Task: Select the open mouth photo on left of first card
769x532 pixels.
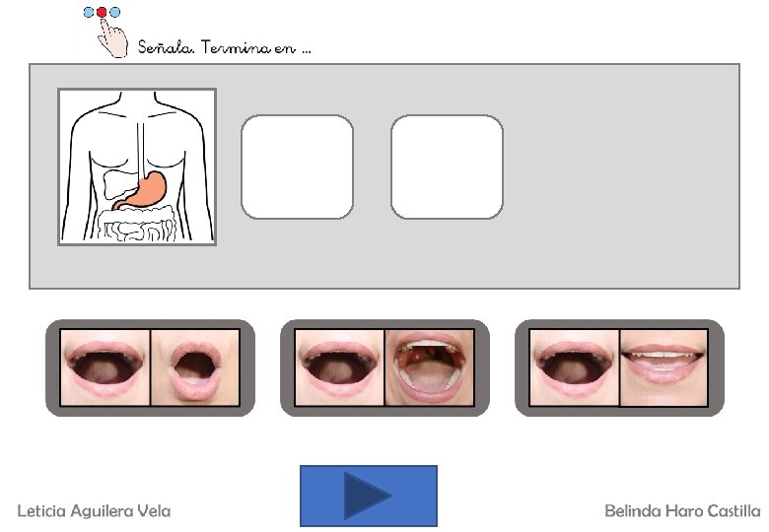Action: [x=105, y=367]
